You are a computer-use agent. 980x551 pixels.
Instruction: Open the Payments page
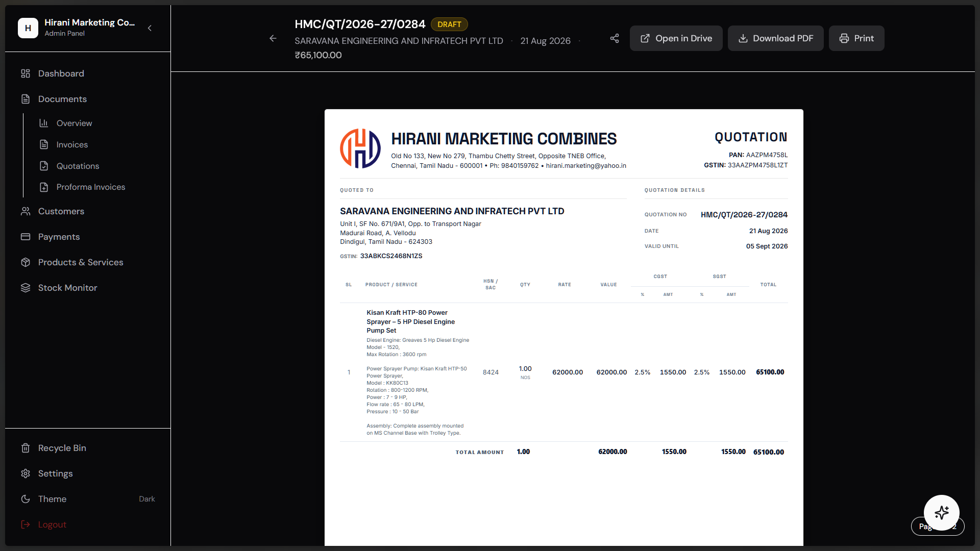(88, 237)
